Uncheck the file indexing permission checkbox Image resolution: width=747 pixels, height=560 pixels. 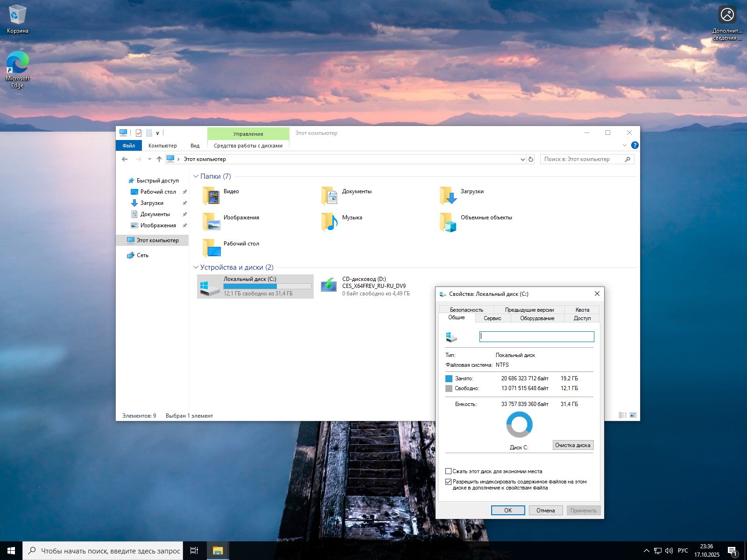[449, 482]
